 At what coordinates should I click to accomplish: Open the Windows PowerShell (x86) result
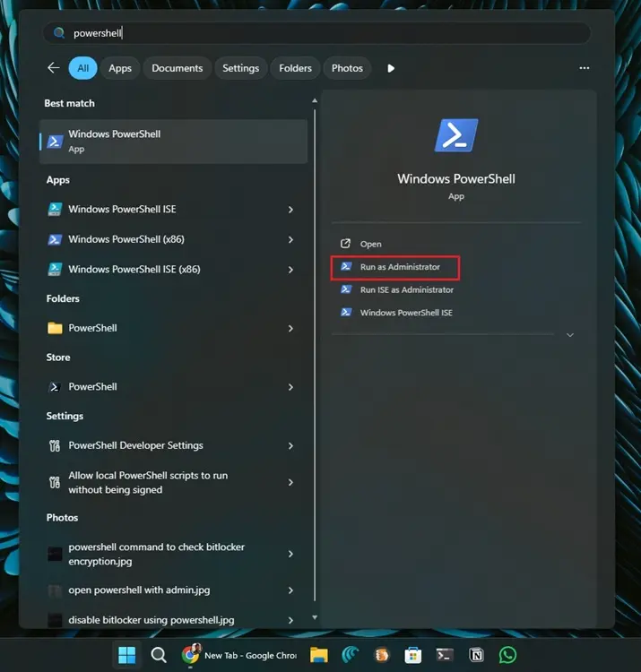click(173, 239)
